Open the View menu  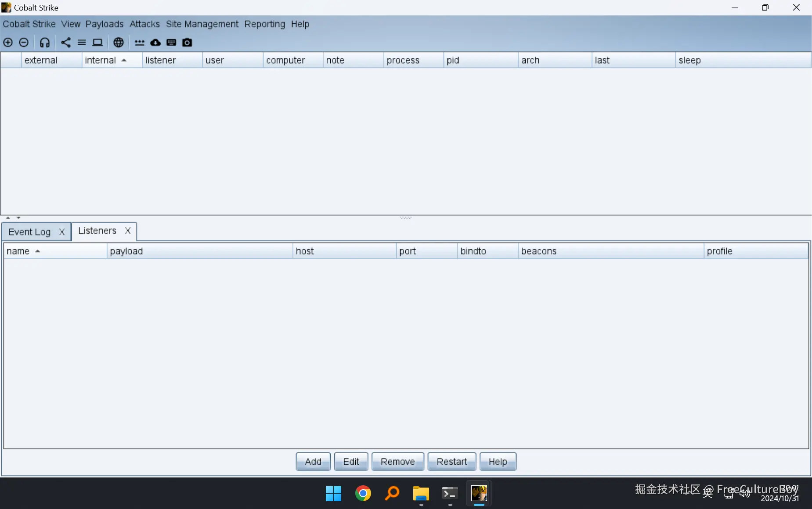[x=71, y=24]
